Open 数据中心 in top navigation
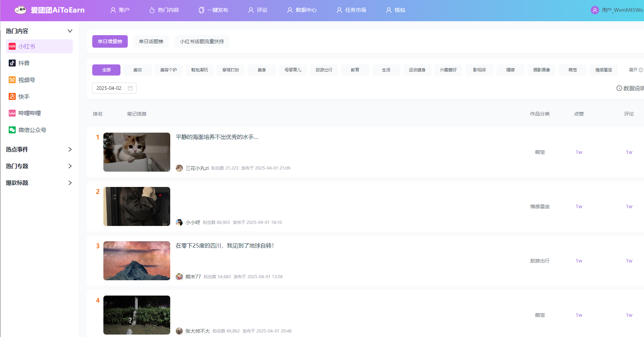644x337 pixels. click(x=302, y=10)
